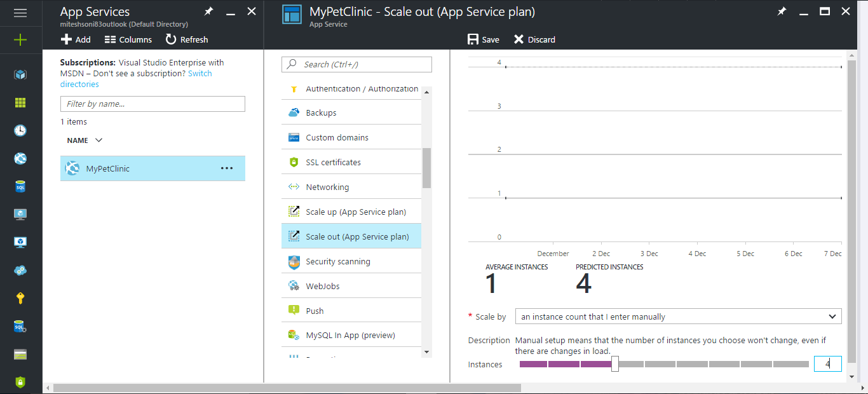Open the green lock security sidebar icon
This screenshot has height=394, width=868.
pos(20,382)
